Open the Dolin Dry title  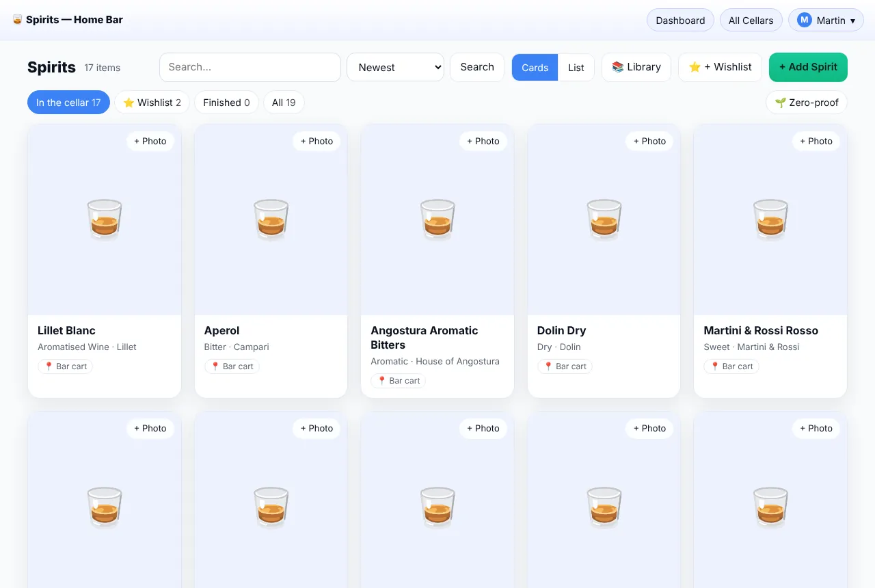click(561, 330)
